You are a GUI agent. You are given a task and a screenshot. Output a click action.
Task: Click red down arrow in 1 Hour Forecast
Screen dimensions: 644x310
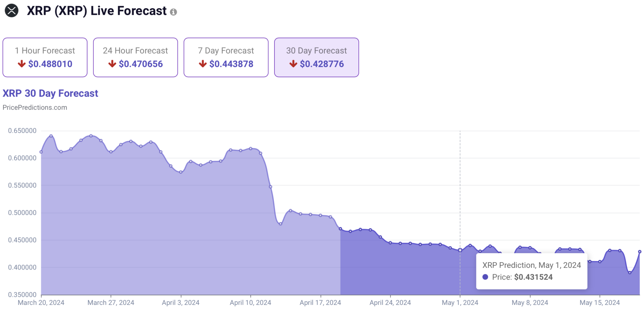click(x=22, y=64)
